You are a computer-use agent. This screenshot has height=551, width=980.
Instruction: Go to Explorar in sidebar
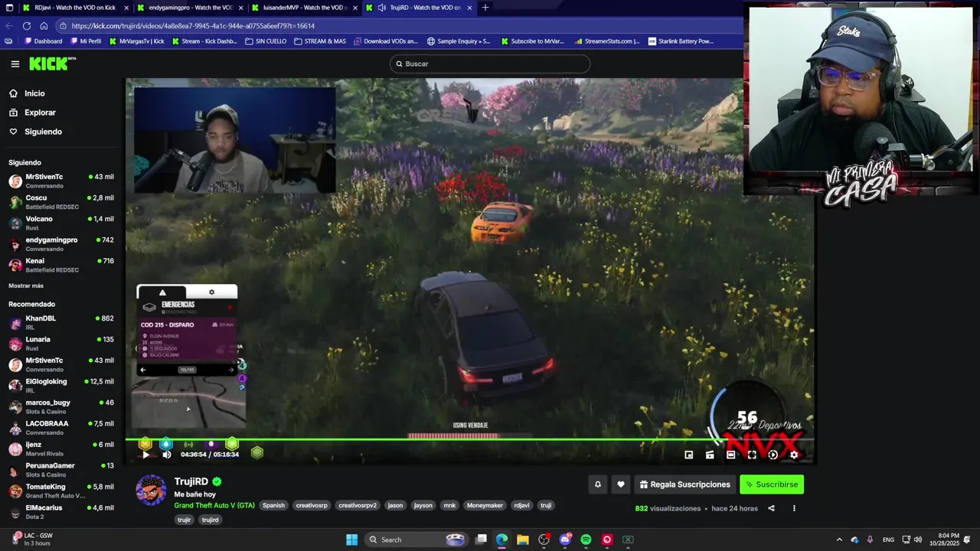(x=40, y=112)
